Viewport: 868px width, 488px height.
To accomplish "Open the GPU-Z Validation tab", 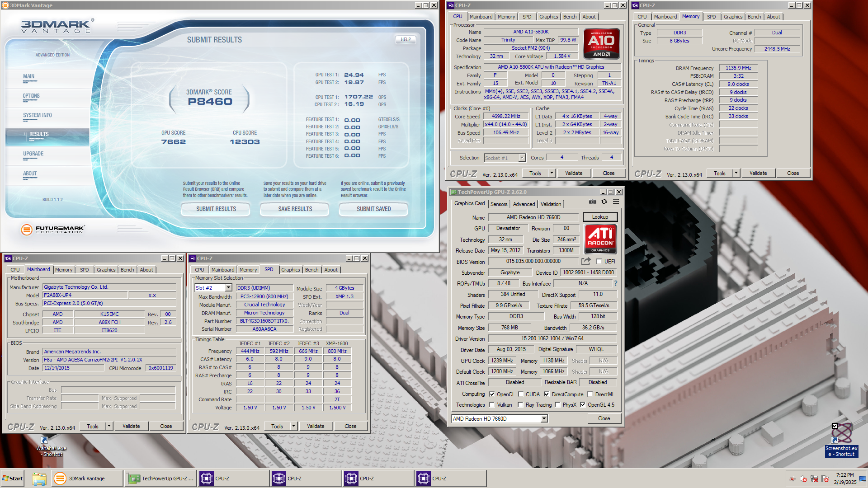I will [x=551, y=204].
